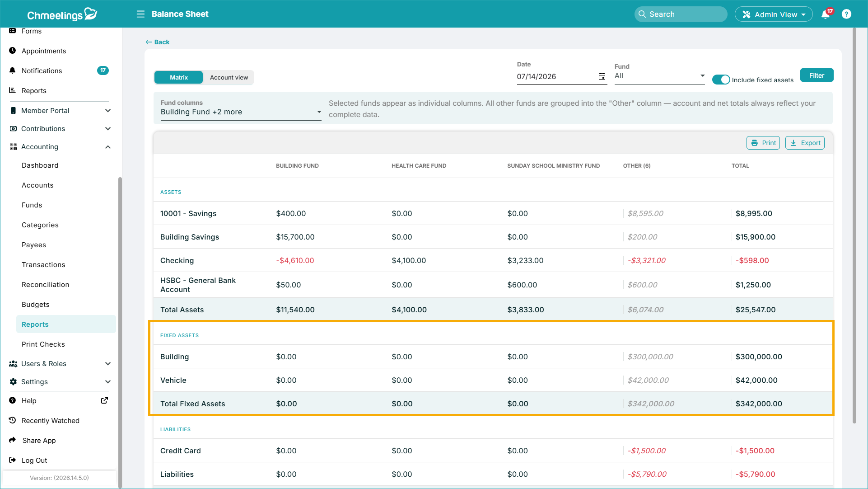This screenshot has width=868, height=489.
Task: Open the date calendar picker icon
Action: (602, 76)
